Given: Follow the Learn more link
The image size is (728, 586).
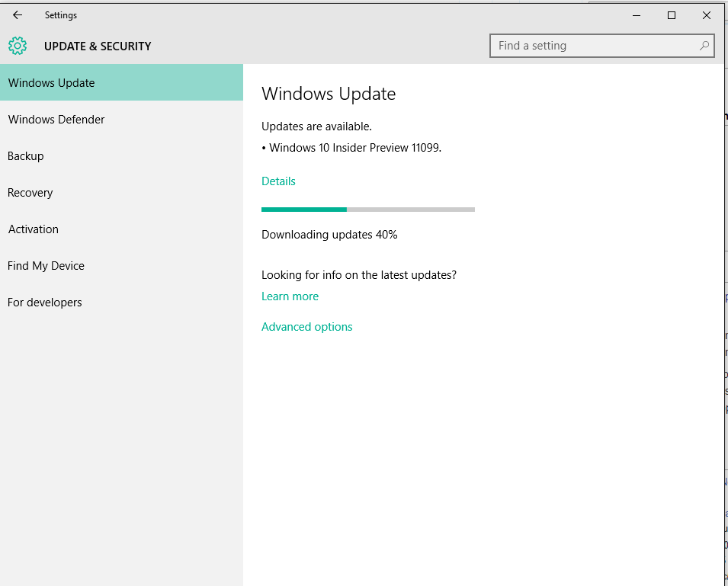Looking at the screenshot, I should (290, 296).
